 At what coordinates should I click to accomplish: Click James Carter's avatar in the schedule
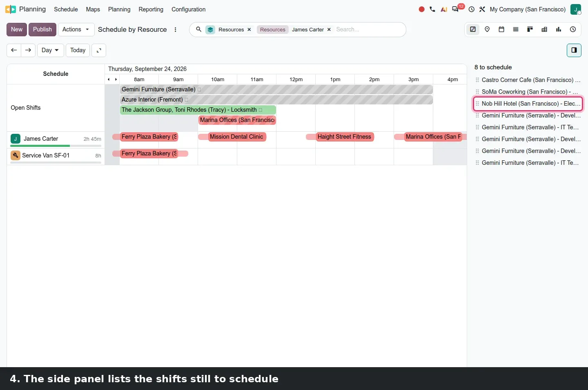pos(16,139)
